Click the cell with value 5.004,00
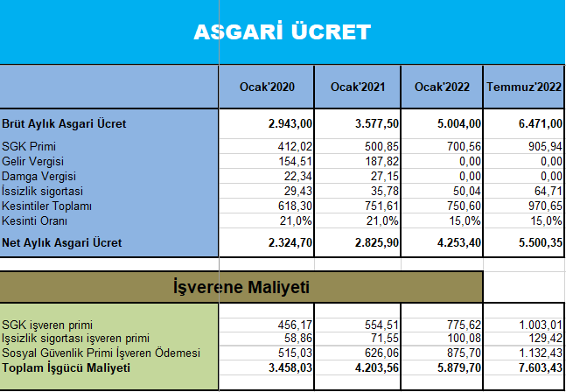 (x=442, y=123)
